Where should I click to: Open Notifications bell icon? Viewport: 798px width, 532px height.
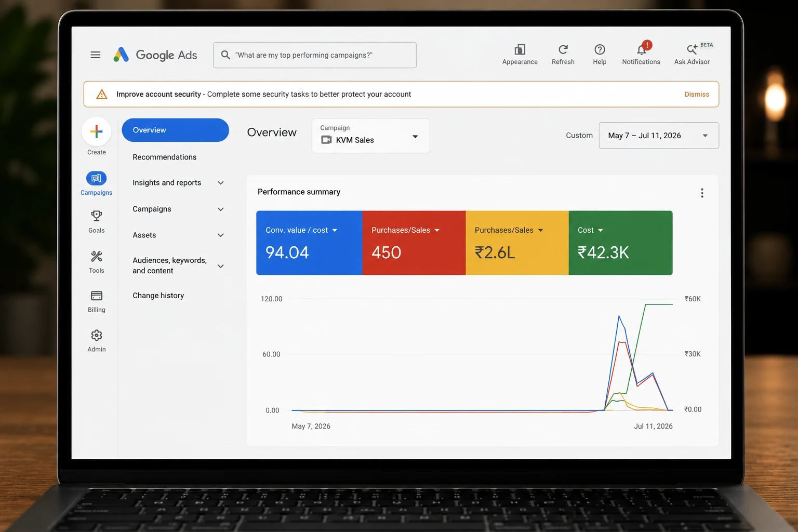pos(642,49)
